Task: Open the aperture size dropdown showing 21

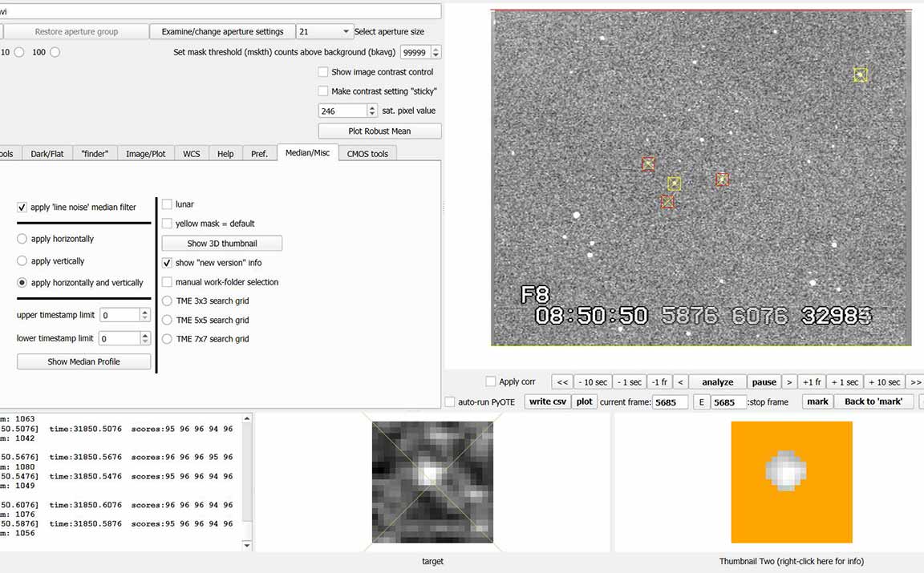Action: [324, 31]
